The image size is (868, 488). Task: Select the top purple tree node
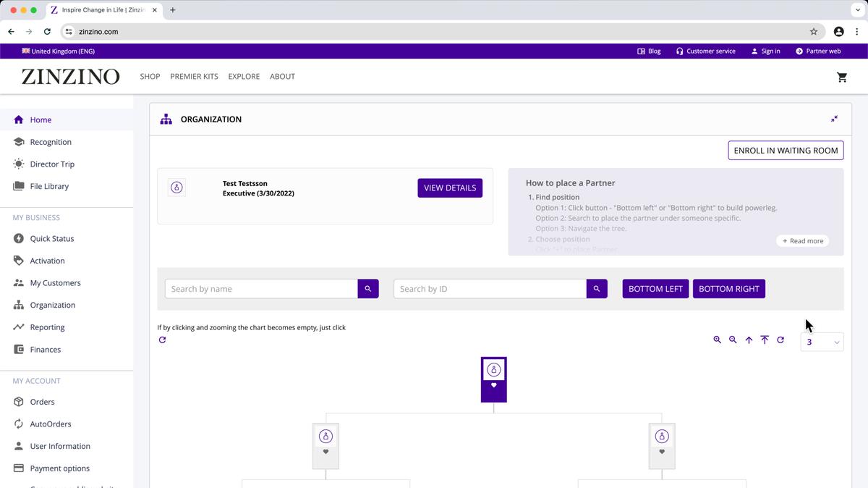tap(493, 379)
